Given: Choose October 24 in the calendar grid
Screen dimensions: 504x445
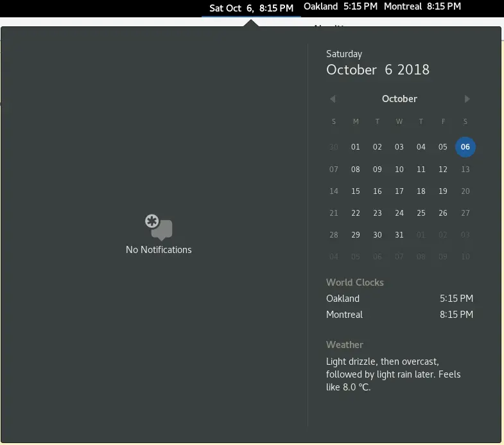Looking at the screenshot, I should [x=399, y=213].
